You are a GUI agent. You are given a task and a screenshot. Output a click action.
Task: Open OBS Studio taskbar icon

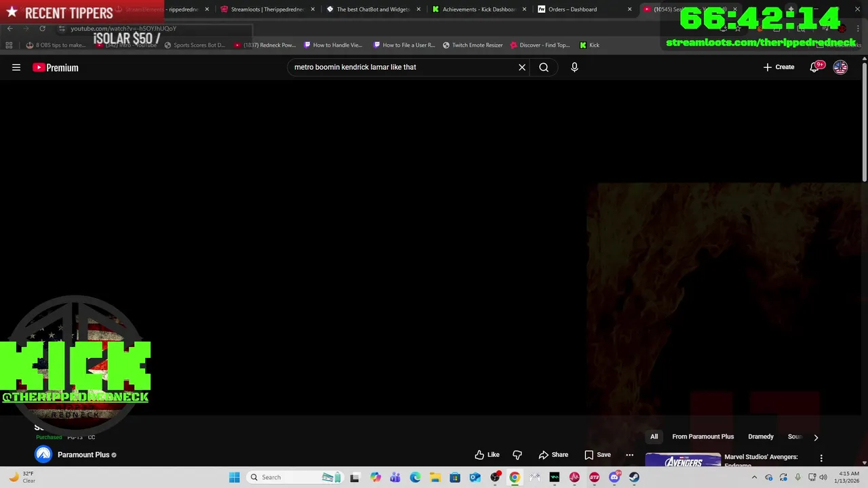point(495,477)
